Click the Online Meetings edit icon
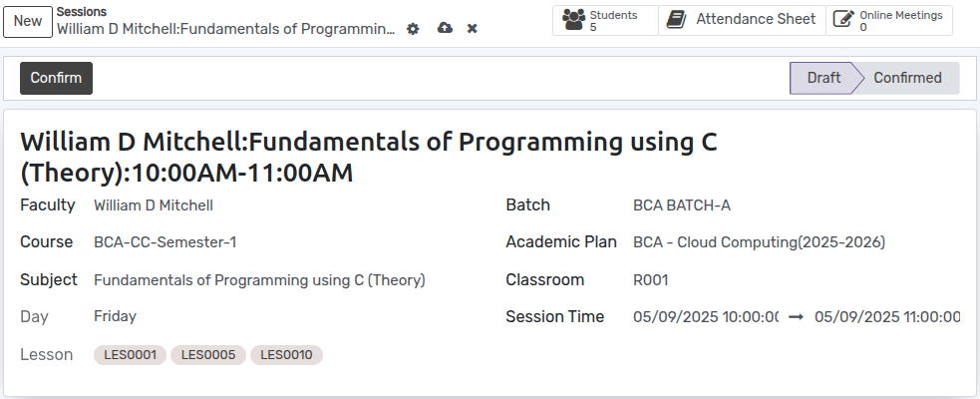 click(843, 19)
